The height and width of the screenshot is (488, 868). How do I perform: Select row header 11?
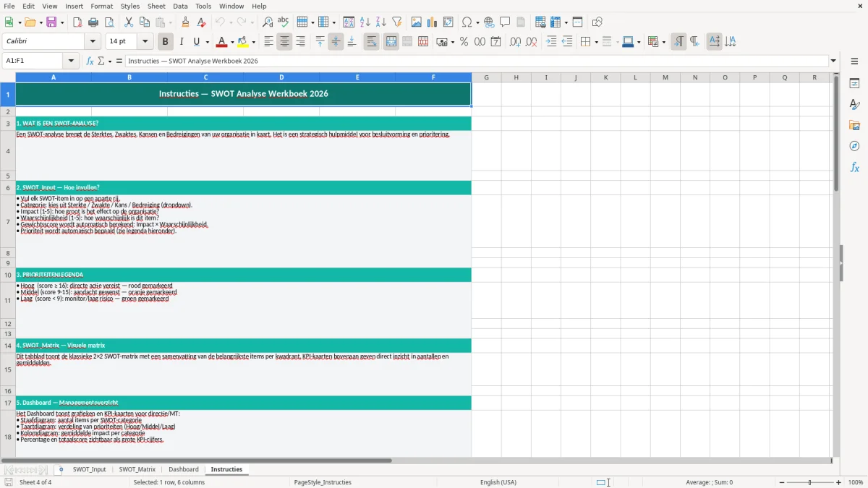(x=8, y=300)
